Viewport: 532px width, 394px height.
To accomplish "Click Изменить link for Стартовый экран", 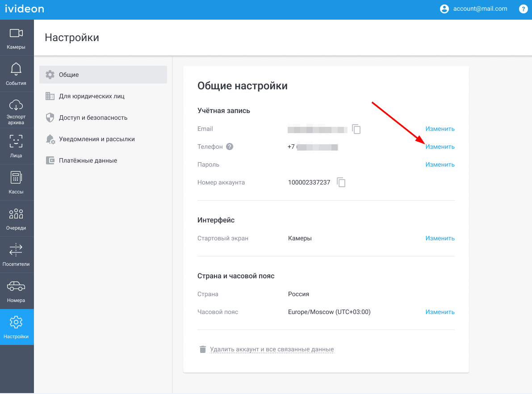I will [x=440, y=238].
